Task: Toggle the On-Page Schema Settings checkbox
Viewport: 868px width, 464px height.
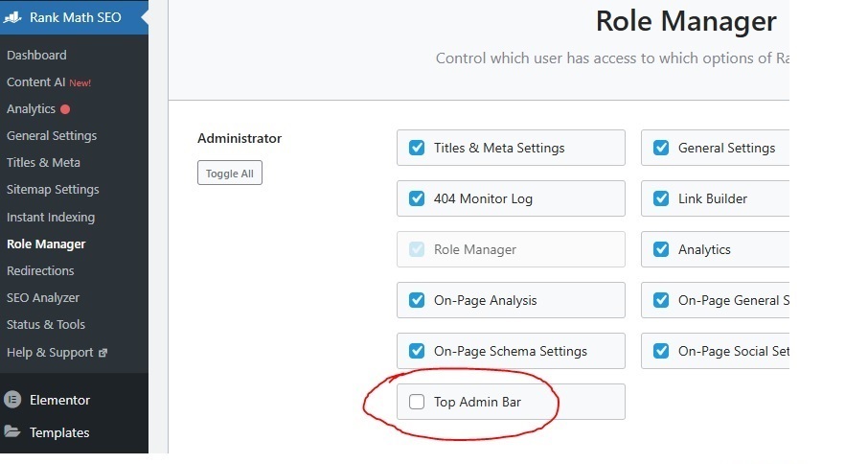Action: [417, 351]
